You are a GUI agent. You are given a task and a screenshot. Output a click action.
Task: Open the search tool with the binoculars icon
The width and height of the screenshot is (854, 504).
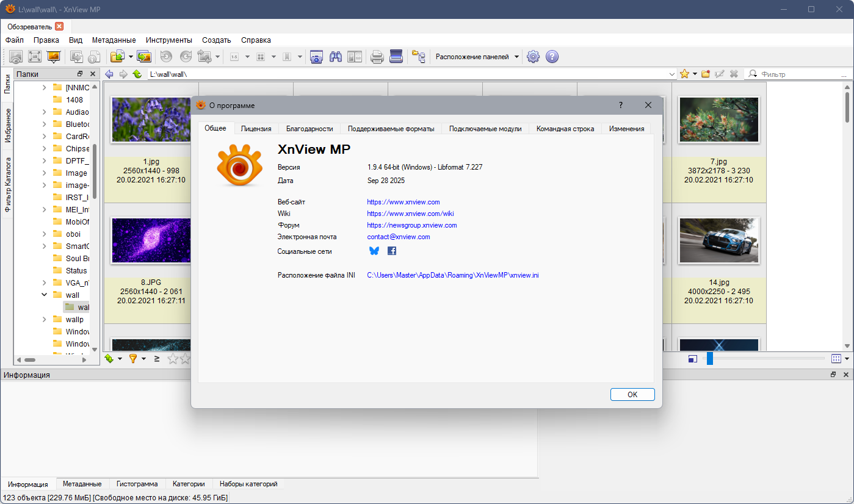click(x=335, y=57)
